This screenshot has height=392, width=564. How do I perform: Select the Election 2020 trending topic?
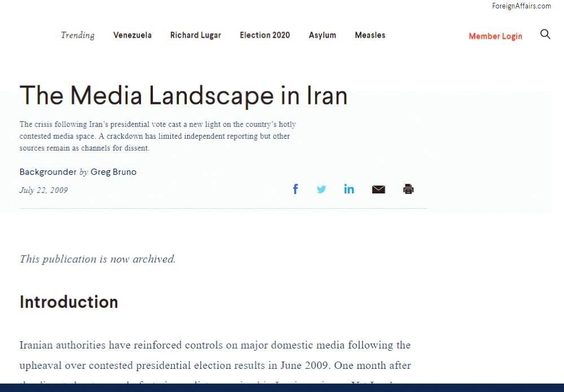point(265,35)
